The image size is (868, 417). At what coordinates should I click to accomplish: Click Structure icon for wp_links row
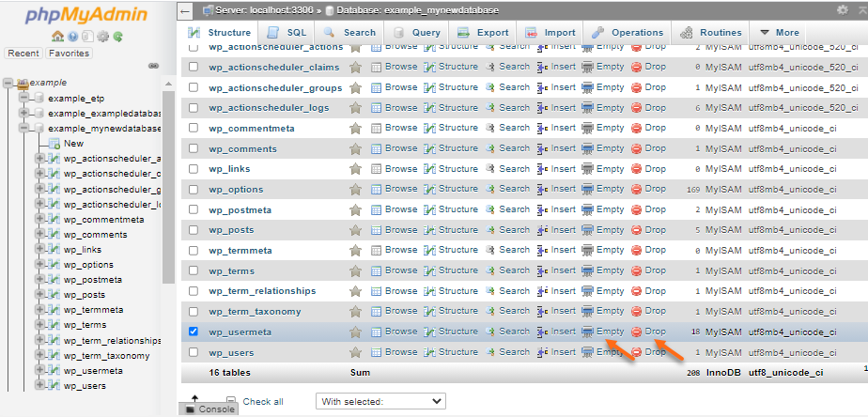point(429,169)
